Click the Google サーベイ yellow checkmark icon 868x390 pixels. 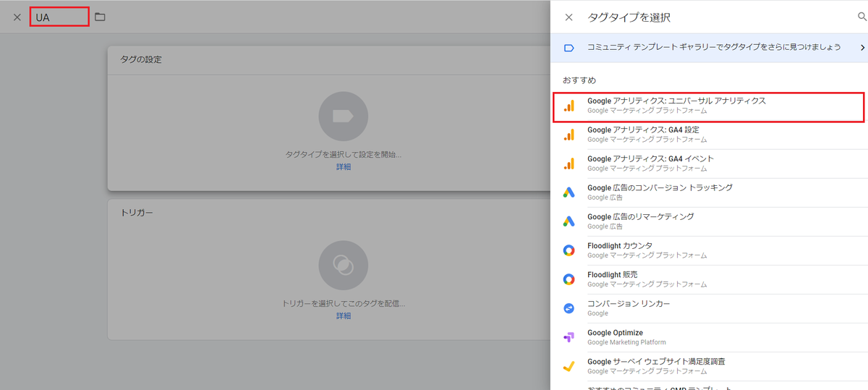(x=569, y=366)
